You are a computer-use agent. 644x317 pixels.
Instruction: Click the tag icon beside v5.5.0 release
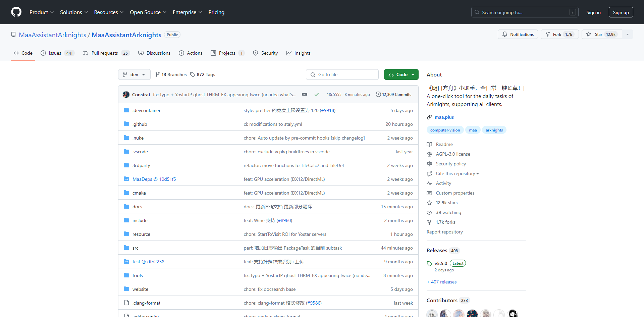pyautogui.click(x=429, y=263)
